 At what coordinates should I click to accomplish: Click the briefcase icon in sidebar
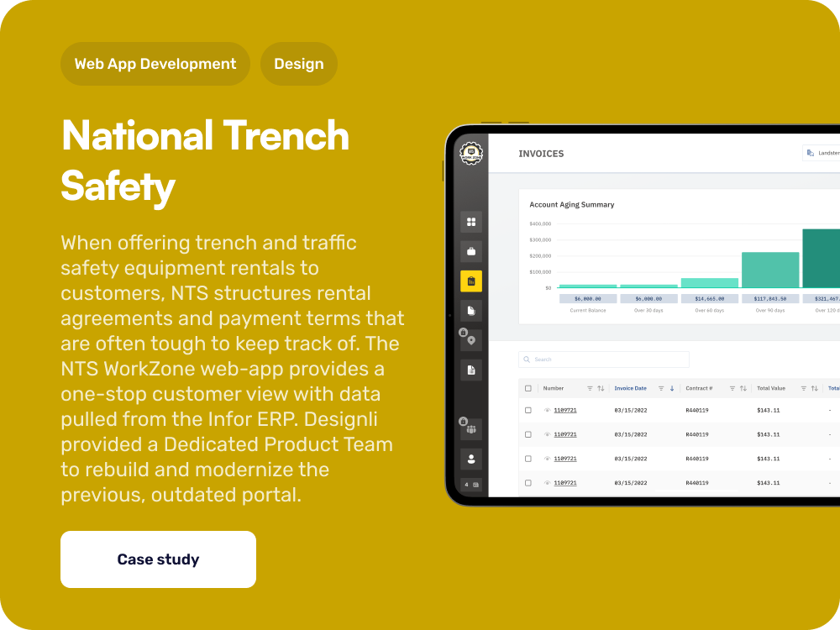click(x=471, y=251)
